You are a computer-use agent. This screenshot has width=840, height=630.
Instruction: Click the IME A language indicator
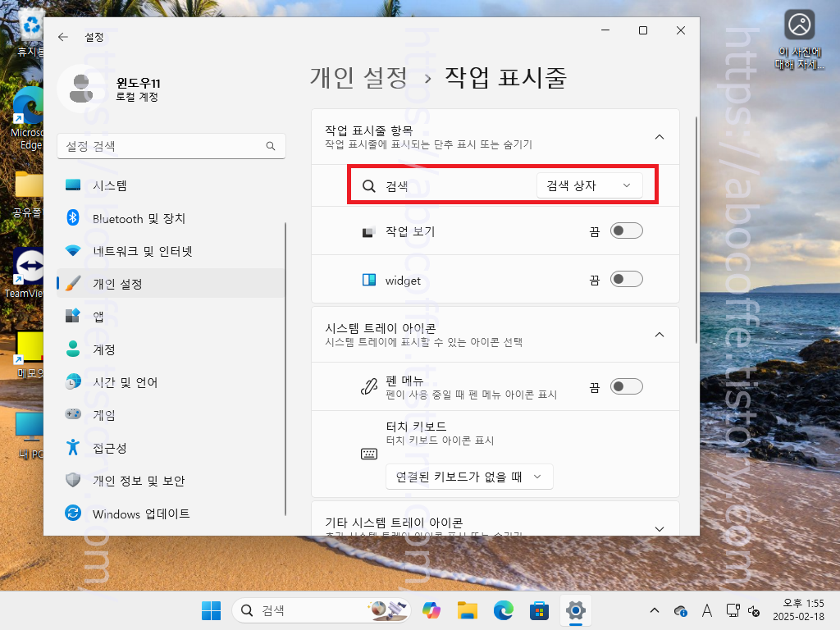click(706, 610)
